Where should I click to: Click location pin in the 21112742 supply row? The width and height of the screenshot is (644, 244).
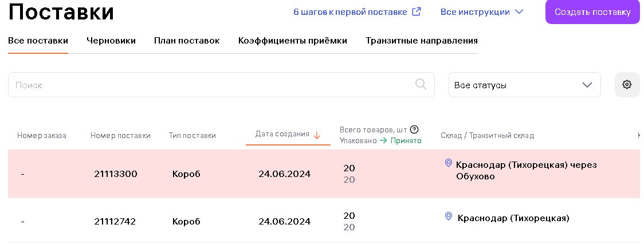pyautogui.click(x=449, y=216)
